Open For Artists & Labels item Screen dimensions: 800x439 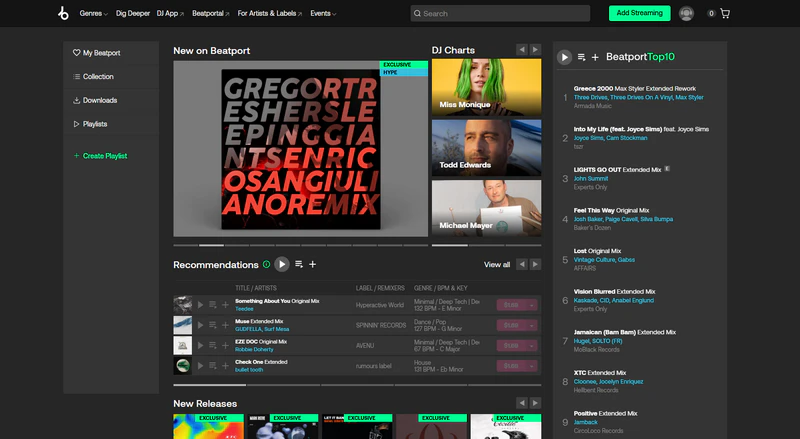click(x=269, y=13)
